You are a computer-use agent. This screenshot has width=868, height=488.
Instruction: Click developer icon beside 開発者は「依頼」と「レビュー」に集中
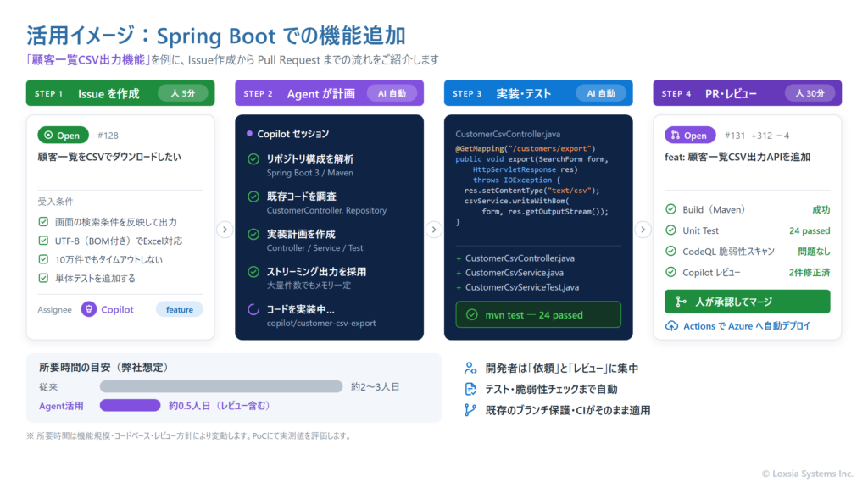pos(470,368)
